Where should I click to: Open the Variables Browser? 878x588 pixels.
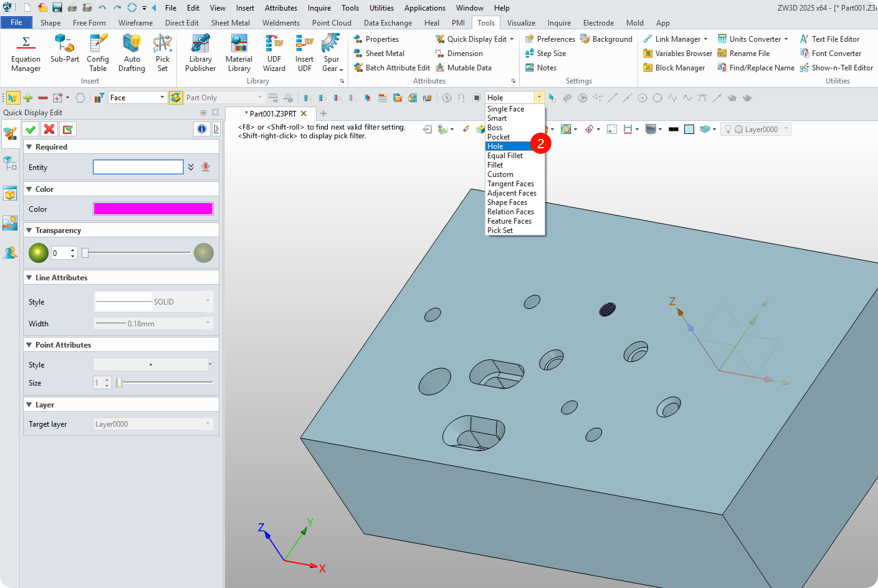pyautogui.click(x=677, y=54)
